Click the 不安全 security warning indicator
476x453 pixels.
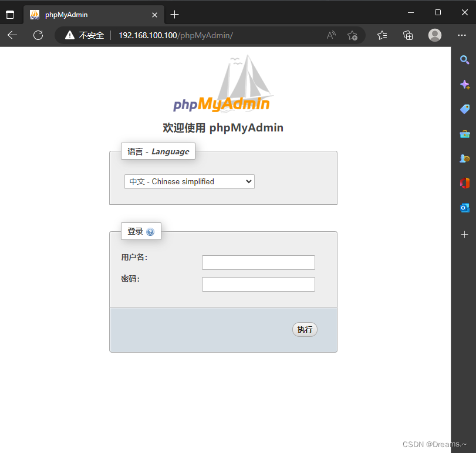click(83, 35)
